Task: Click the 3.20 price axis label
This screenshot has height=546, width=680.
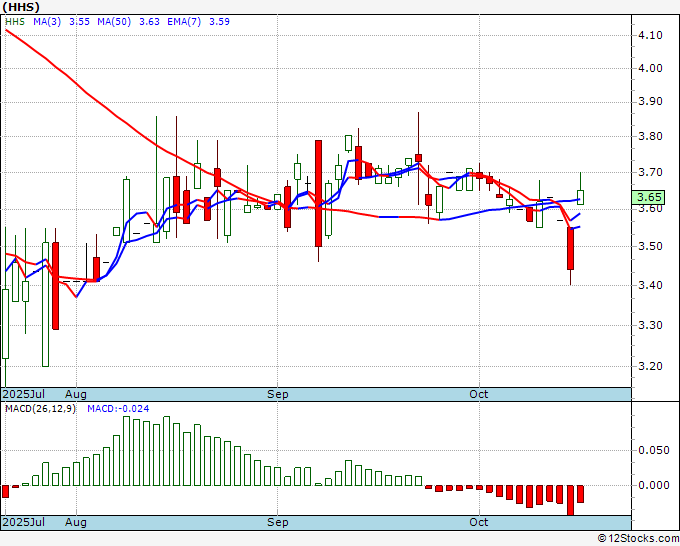Action: tap(651, 366)
